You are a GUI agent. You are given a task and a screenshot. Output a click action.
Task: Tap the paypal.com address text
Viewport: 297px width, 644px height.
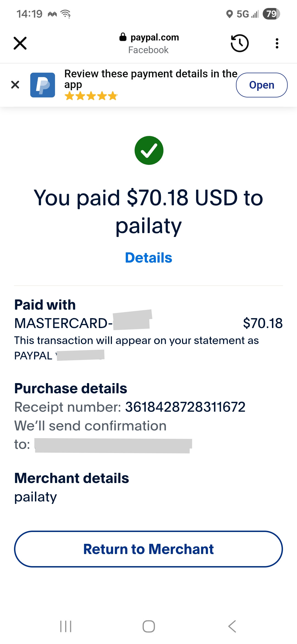[155, 37]
